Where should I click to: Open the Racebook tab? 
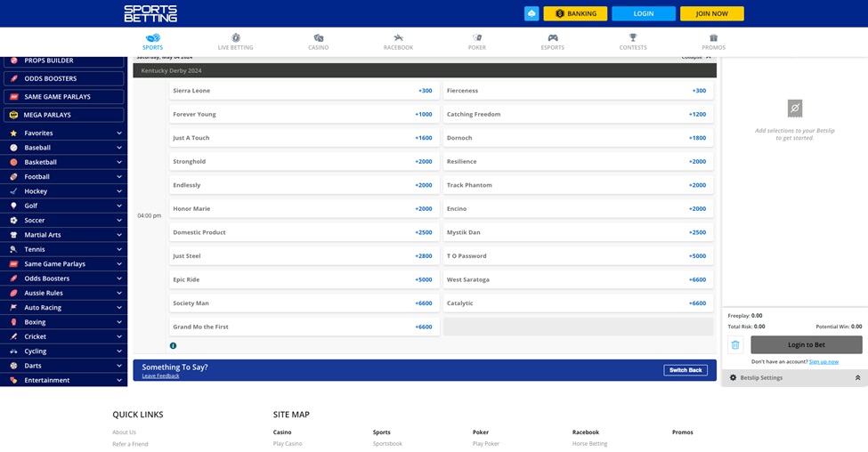click(x=398, y=42)
